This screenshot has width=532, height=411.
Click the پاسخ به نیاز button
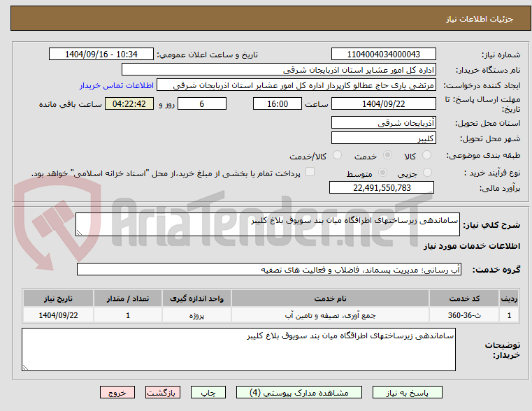407,392
